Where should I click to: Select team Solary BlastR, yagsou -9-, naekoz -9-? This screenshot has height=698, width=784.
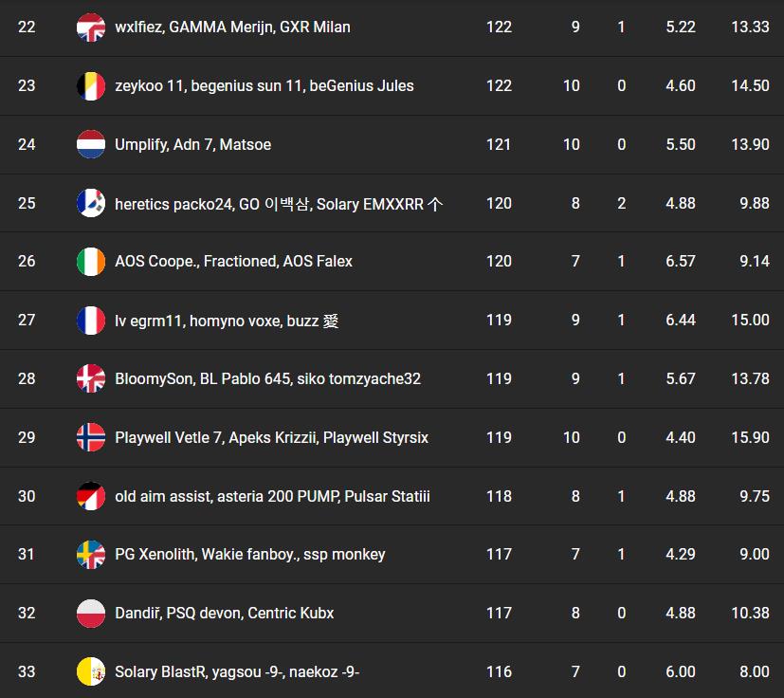[236, 672]
